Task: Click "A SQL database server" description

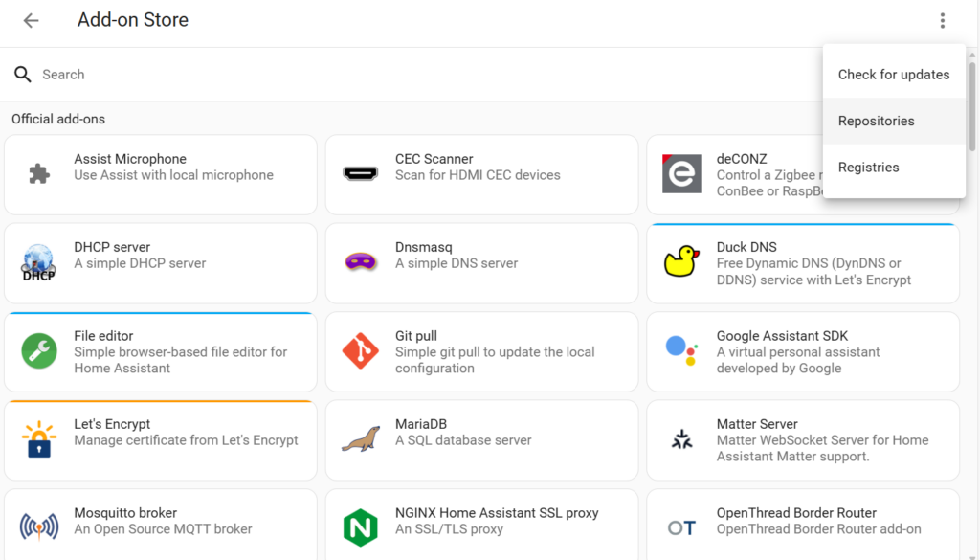Action: (463, 440)
